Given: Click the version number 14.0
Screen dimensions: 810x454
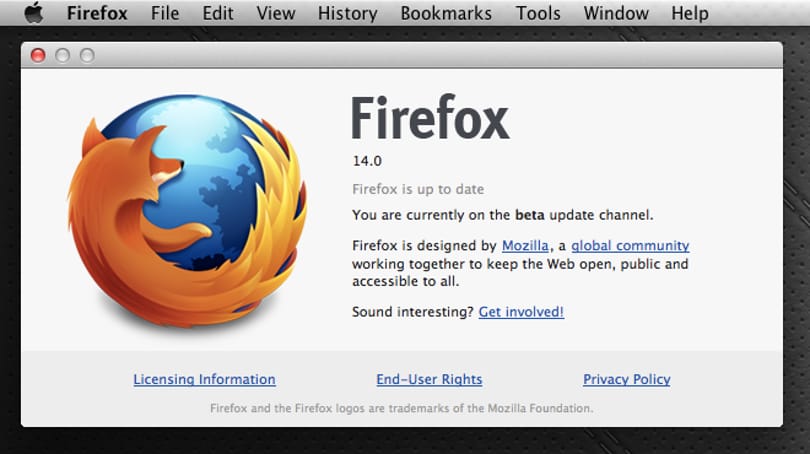Looking at the screenshot, I should pyautogui.click(x=367, y=161).
